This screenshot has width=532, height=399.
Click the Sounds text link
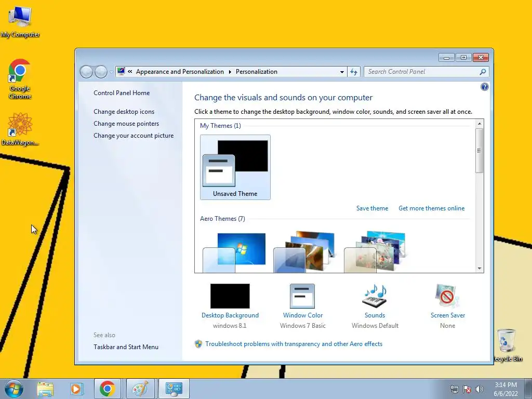pyautogui.click(x=375, y=315)
